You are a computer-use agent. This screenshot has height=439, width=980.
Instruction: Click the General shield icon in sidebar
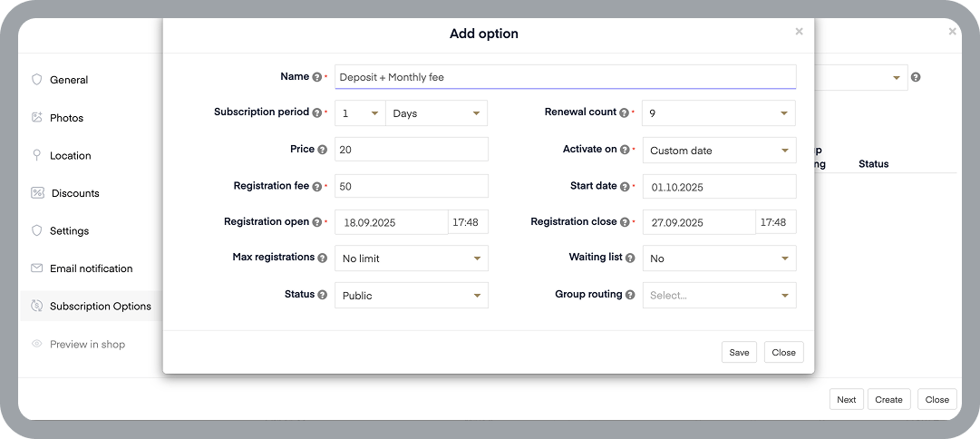tap(37, 80)
